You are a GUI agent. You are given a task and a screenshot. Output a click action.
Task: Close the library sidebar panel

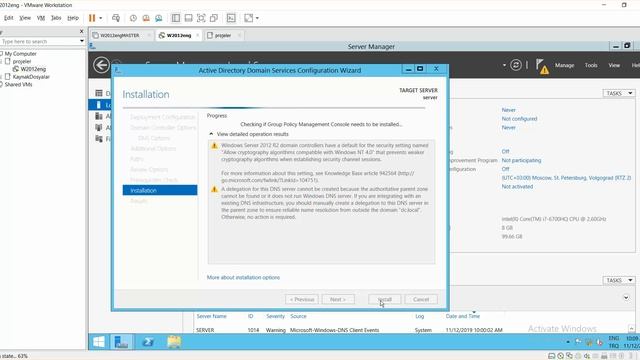pyautogui.click(x=81, y=31)
